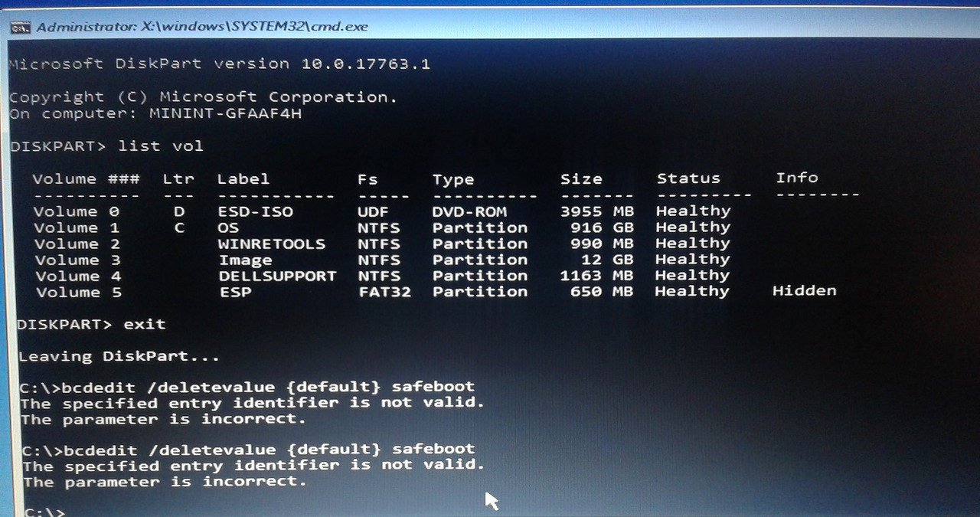
Task: Click the 'Volume 3' row entry
Action: coord(77,260)
